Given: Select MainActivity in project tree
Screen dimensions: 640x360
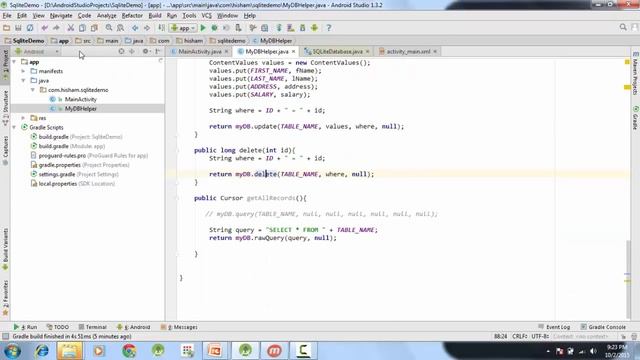Looking at the screenshot, I should pyautogui.click(x=80, y=99).
